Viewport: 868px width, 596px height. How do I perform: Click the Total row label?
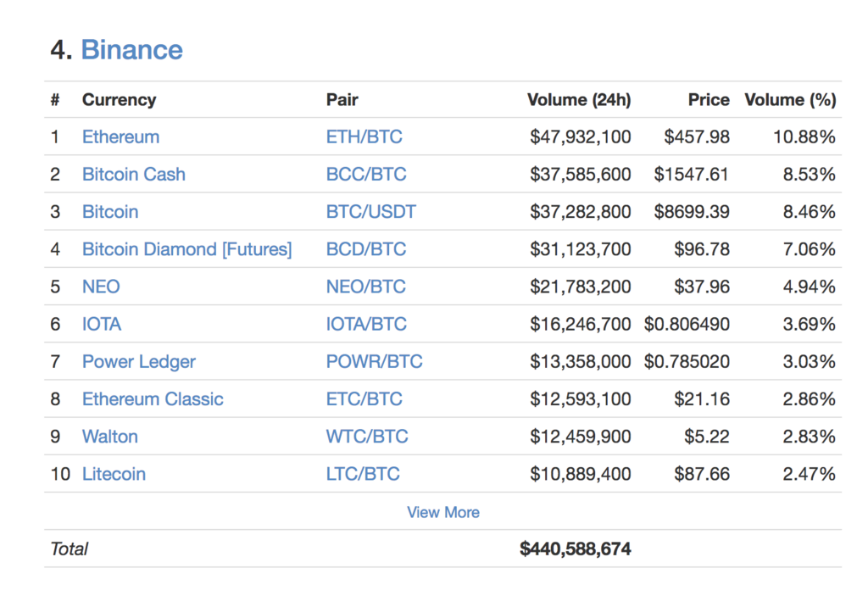pyautogui.click(x=70, y=549)
